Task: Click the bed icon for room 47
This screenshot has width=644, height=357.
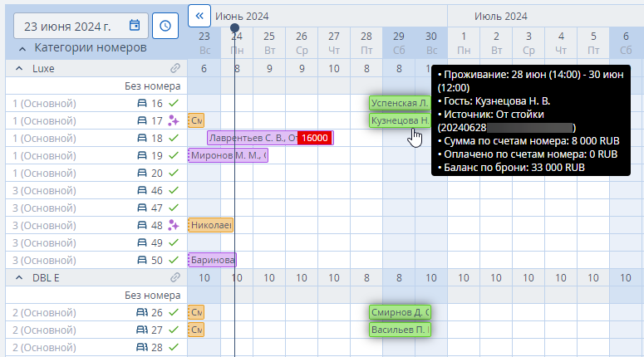Action: point(142,208)
